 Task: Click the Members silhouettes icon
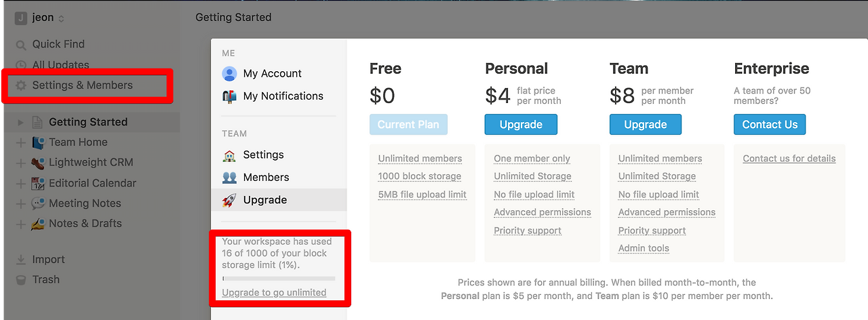(x=229, y=178)
